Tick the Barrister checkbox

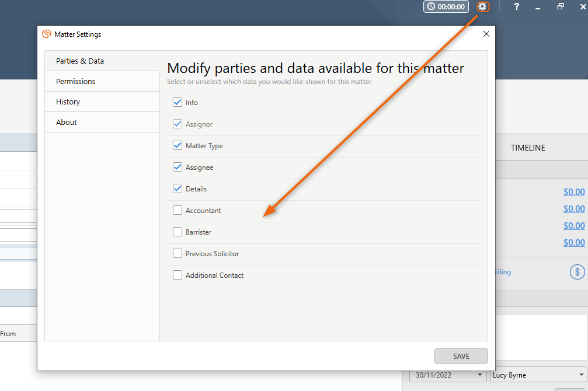[x=178, y=232]
